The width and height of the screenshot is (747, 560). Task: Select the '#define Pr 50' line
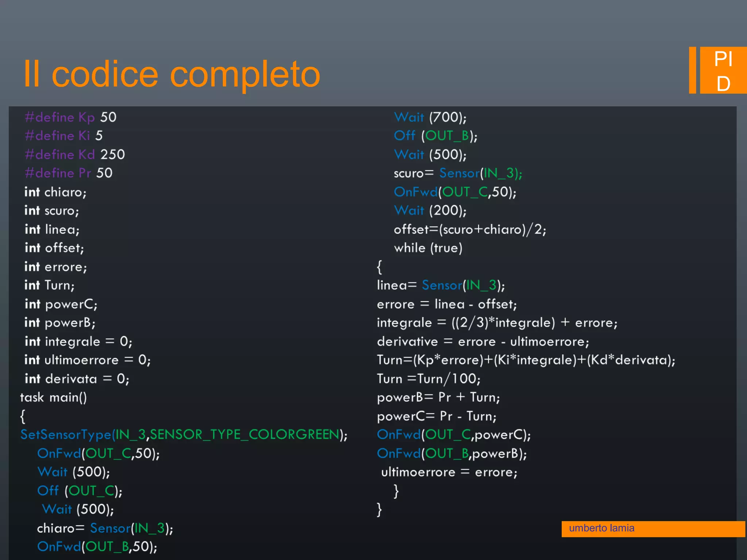69,173
